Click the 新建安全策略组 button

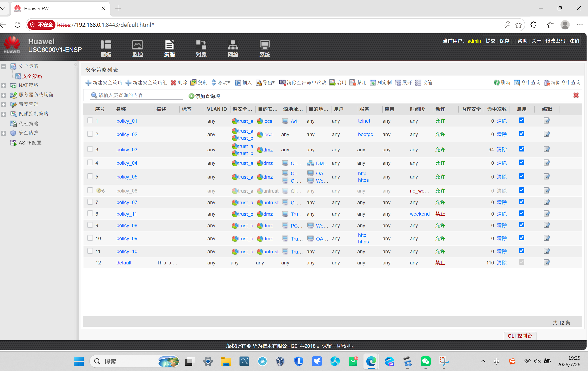click(146, 83)
